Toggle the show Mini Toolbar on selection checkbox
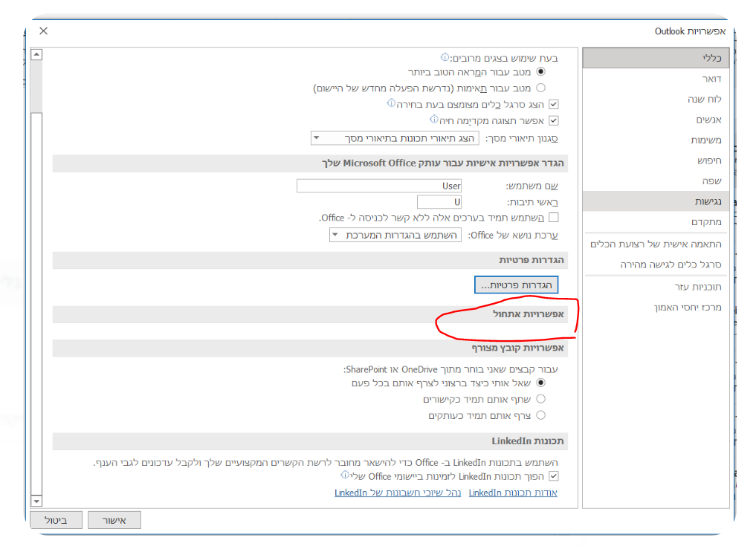 click(x=552, y=105)
